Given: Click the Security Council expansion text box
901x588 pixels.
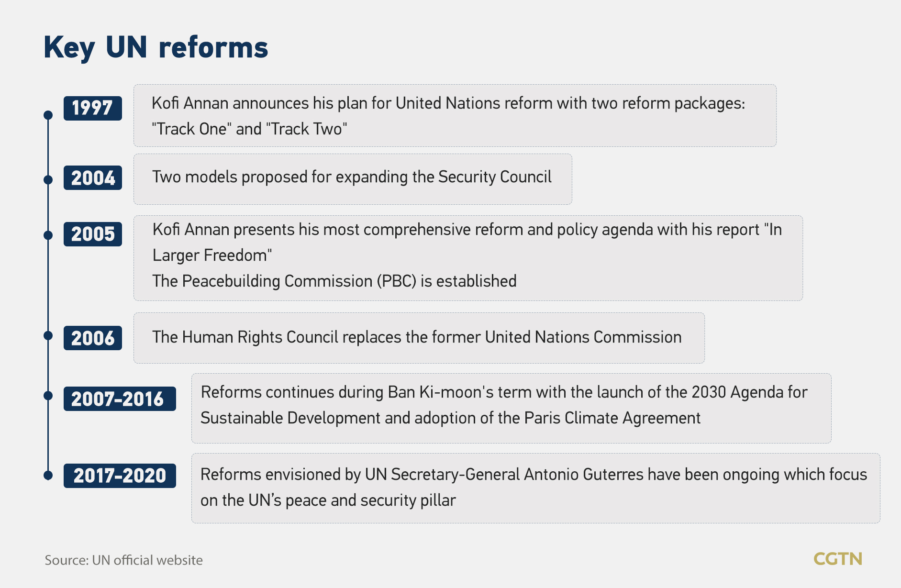Looking at the screenshot, I should 353,179.
